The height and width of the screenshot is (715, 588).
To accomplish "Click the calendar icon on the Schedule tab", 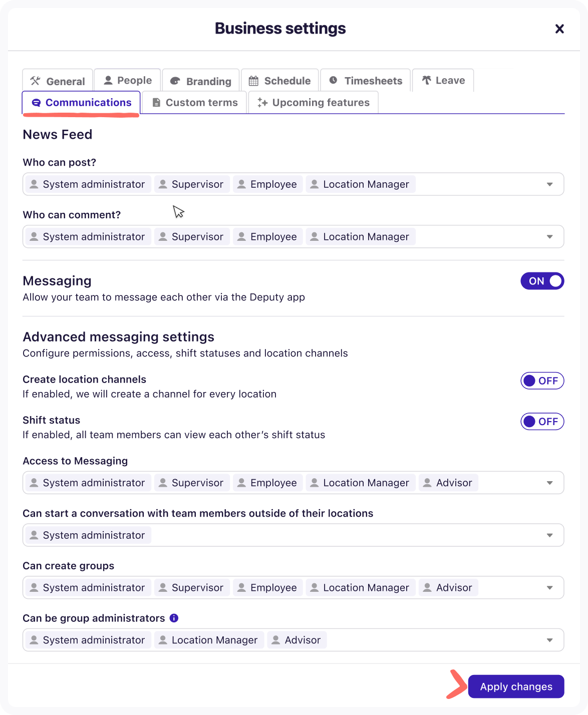I will point(253,80).
